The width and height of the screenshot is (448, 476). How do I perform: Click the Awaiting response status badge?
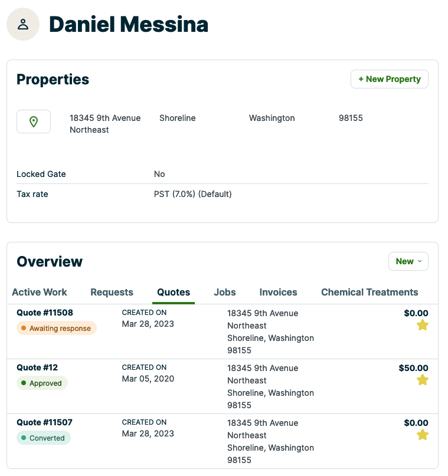click(56, 329)
